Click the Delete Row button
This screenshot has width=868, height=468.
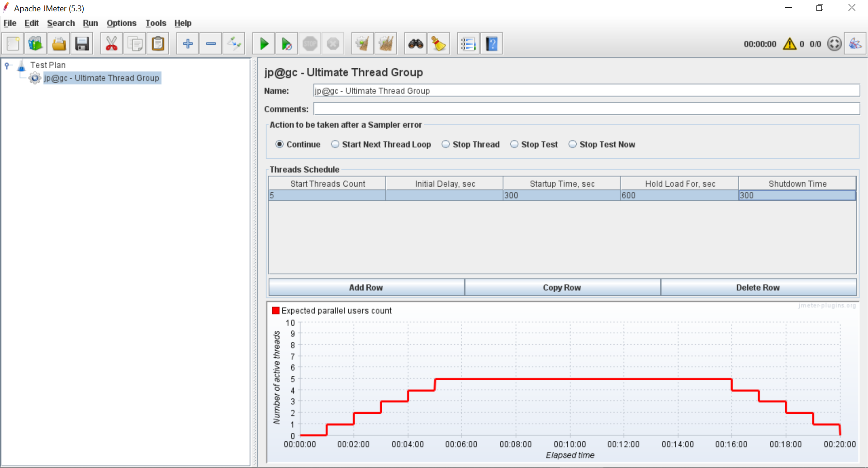click(759, 288)
